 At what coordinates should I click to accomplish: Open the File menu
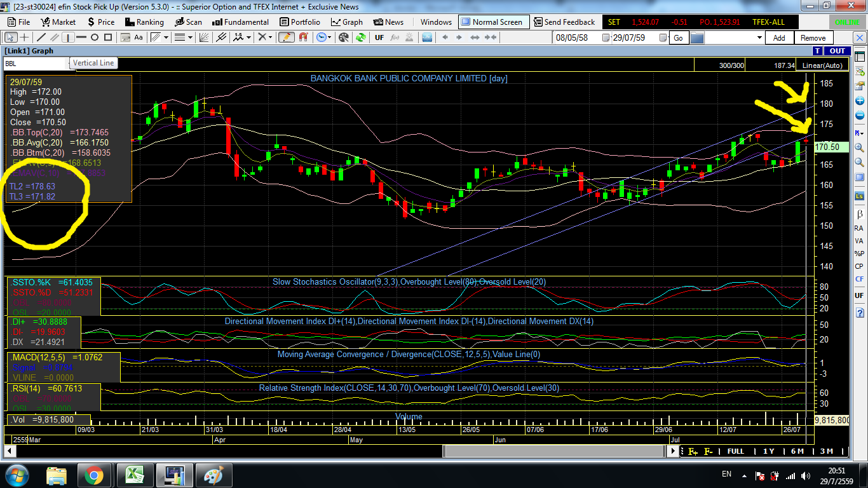[18, 22]
